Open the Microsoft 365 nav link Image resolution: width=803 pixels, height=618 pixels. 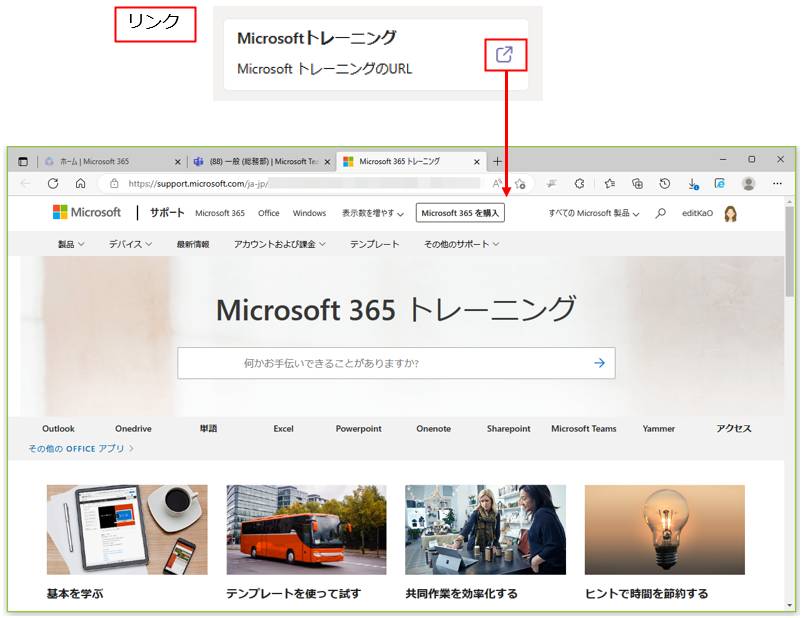(x=220, y=213)
